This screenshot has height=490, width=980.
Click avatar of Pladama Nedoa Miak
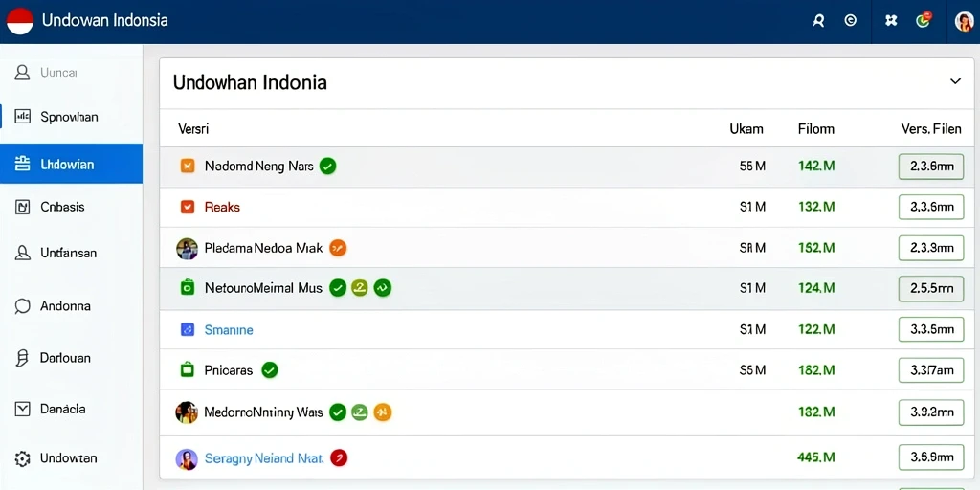[x=187, y=249]
